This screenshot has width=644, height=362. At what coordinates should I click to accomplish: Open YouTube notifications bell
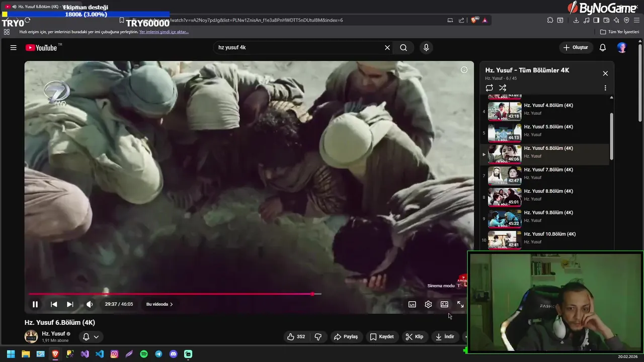602,47
